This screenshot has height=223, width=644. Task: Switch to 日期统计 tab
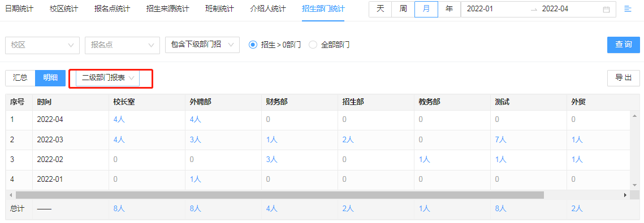[x=19, y=9]
